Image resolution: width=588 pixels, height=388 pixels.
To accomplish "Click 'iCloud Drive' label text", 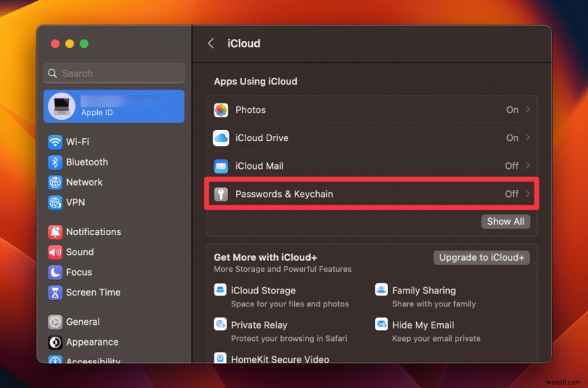I will pyautogui.click(x=262, y=138).
